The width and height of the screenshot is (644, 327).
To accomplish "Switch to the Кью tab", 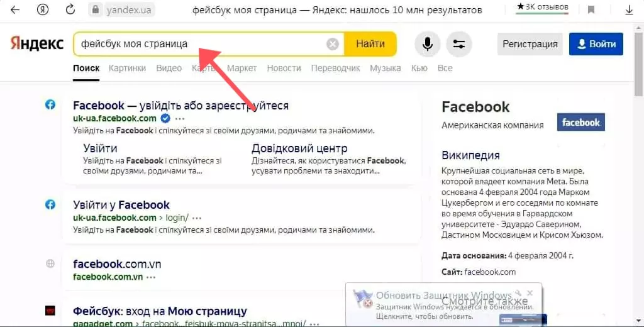I will pos(419,68).
